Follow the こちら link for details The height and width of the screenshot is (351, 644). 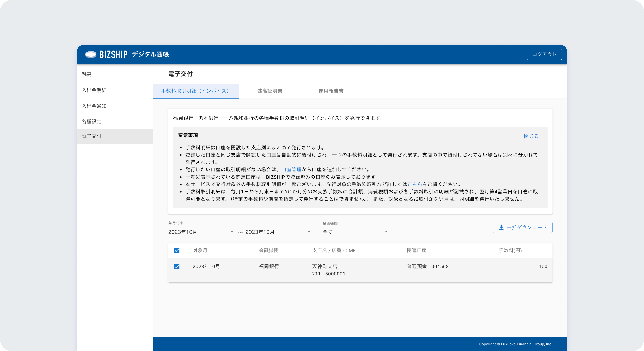point(415,184)
